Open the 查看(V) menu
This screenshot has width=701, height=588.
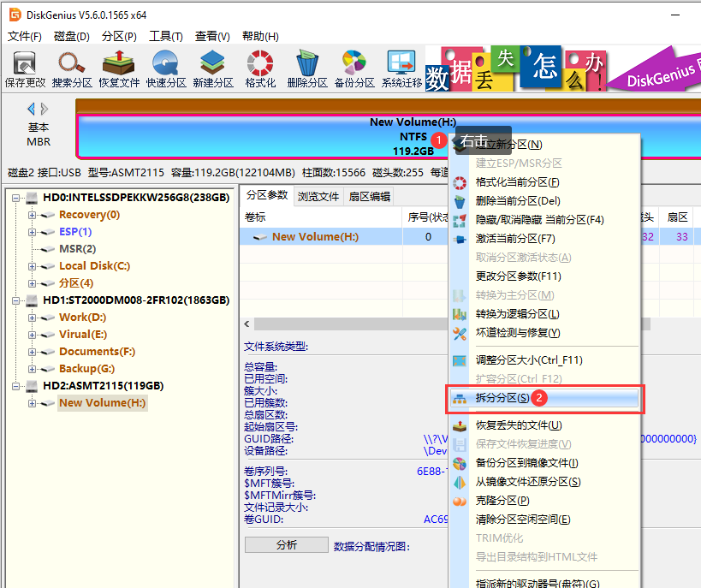[212, 36]
